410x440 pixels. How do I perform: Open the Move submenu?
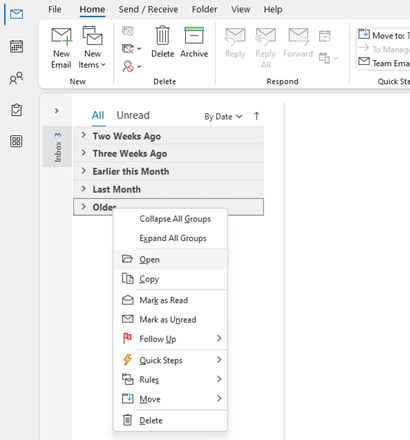coord(171,399)
